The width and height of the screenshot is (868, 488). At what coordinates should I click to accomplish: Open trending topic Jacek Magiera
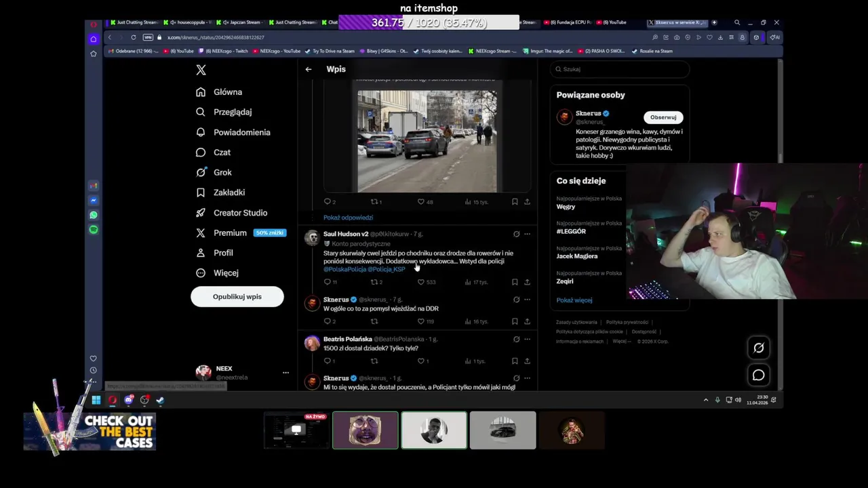pos(577,256)
